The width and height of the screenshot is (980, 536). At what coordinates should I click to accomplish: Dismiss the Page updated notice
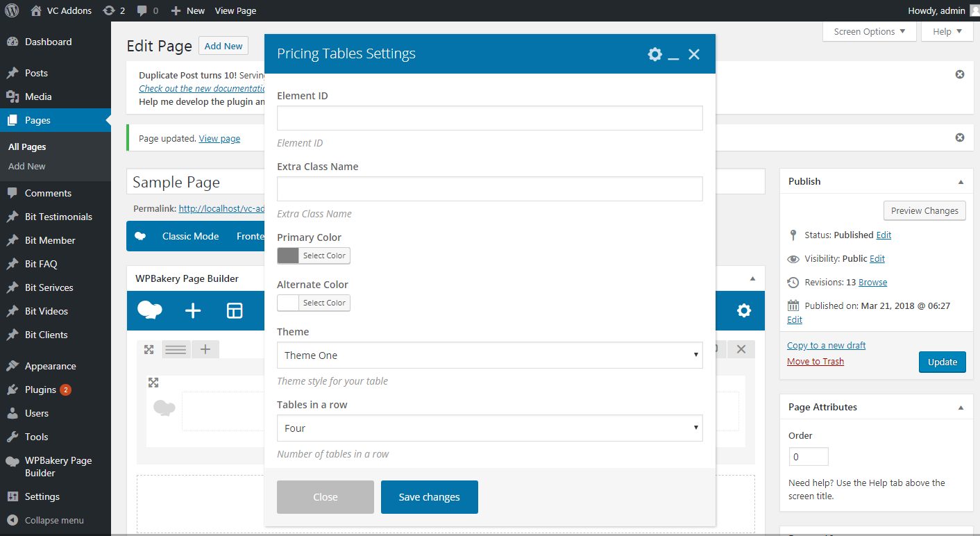point(959,137)
